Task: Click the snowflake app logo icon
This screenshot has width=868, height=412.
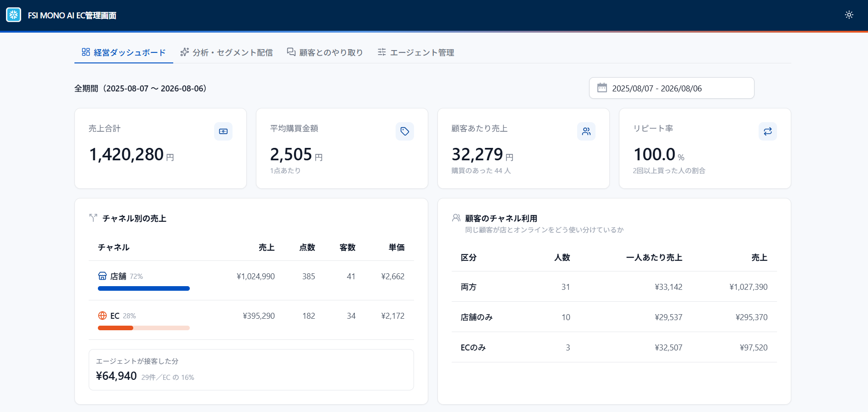Action: [x=13, y=15]
